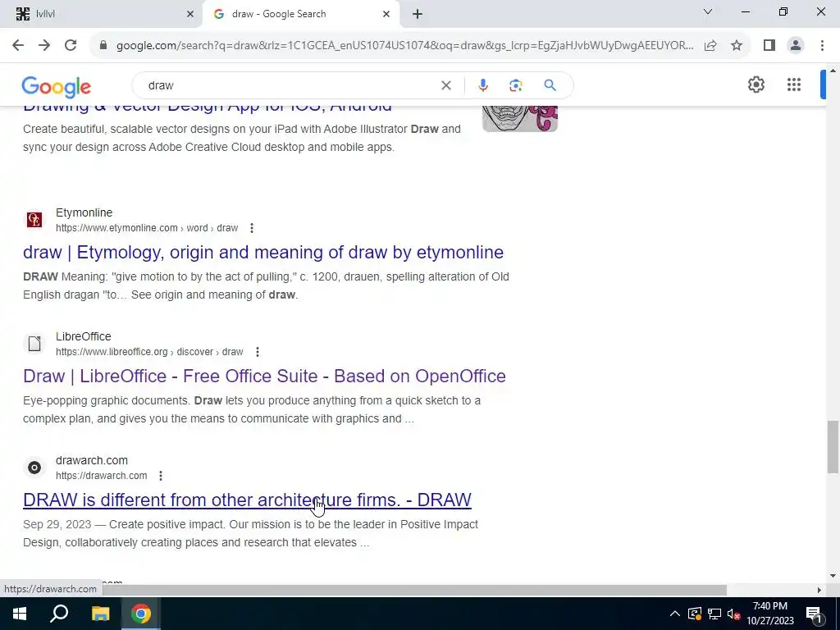Screen dimensions: 840x630
Task: Click libreoffice.org URL breadcrumb
Action: 149,352
